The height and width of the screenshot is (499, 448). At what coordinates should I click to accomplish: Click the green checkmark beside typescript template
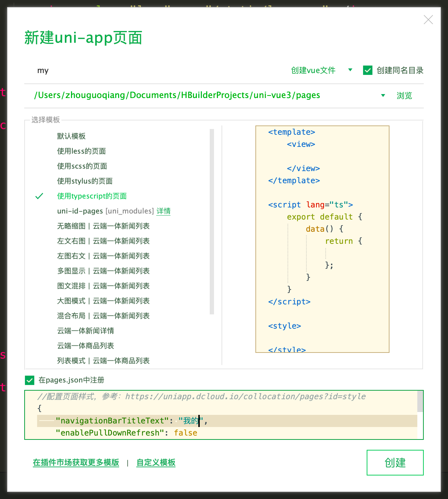click(x=39, y=196)
